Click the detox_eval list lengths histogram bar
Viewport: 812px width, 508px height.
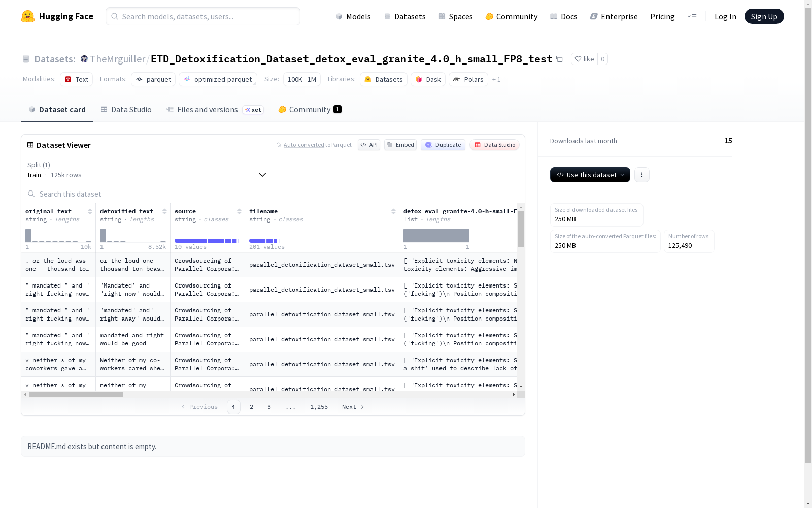(x=436, y=235)
